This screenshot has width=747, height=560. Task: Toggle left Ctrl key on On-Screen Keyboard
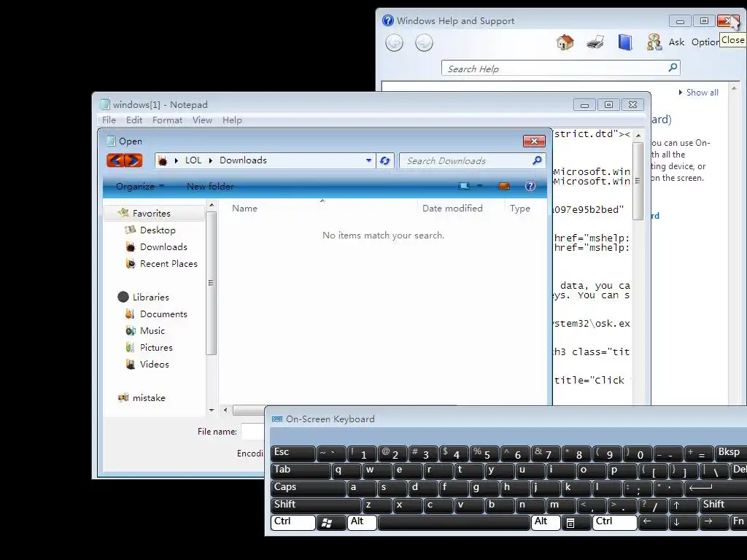click(293, 522)
